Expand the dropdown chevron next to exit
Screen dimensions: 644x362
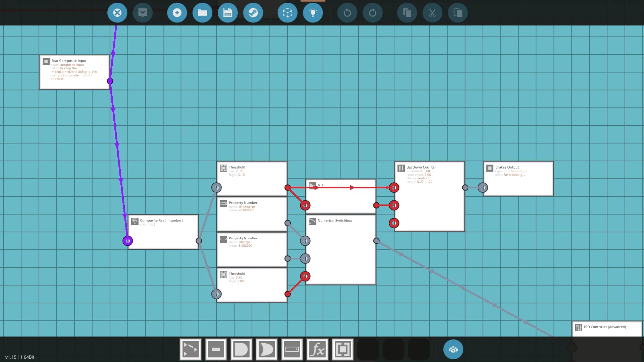tap(143, 13)
